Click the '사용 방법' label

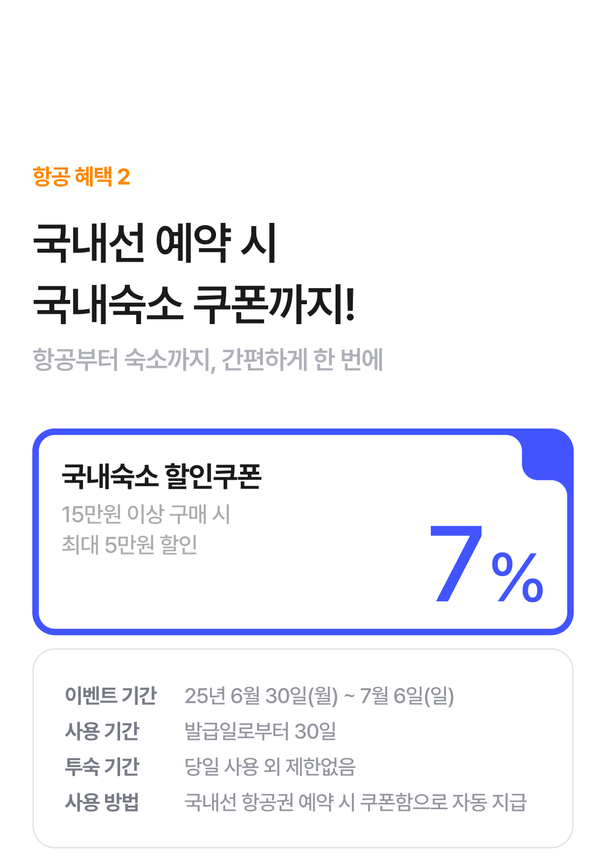click(x=102, y=802)
